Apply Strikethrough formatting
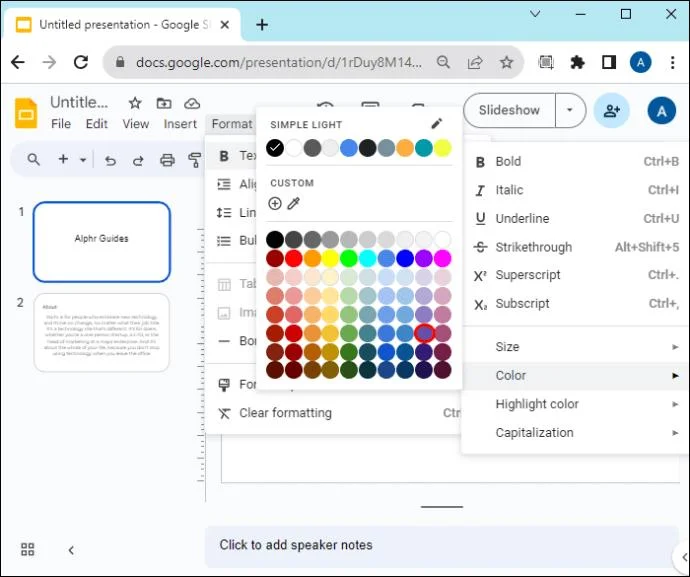The height and width of the screenshot is (577, 690). pos(576,247)
